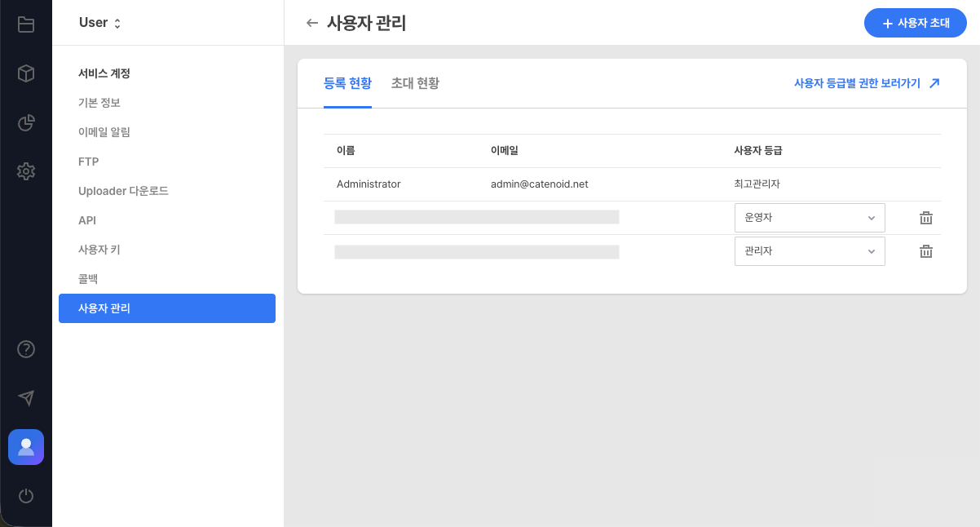980x527 pixels.
Task: Open the 관리자 user grade dropdown
Action: (810, 250)
